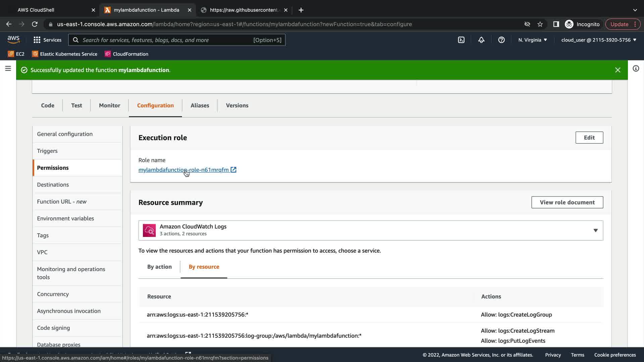
Task: Open the cloud_user account dropdown
Action: tap(598, 40)
